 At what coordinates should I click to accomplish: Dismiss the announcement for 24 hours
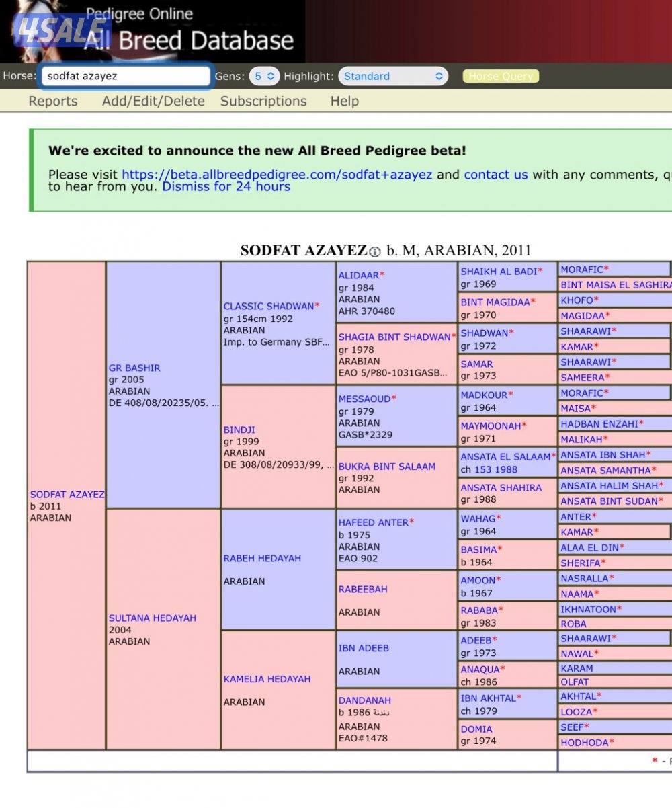pyautogui.click(x=226, y=186)
